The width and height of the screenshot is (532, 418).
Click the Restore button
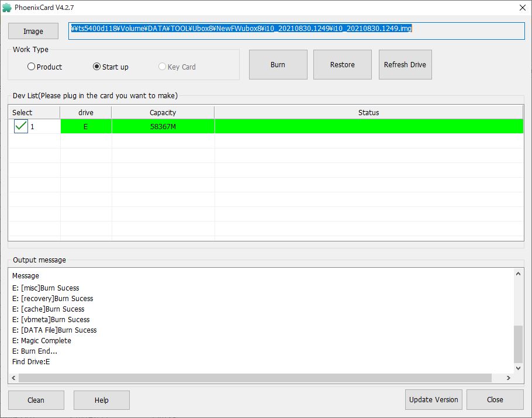click(343, 65)
